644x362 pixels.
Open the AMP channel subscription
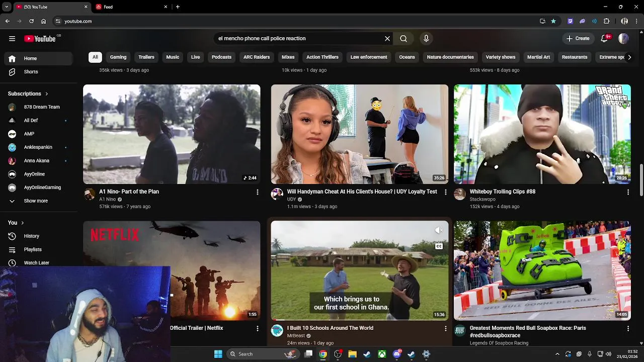38,134
